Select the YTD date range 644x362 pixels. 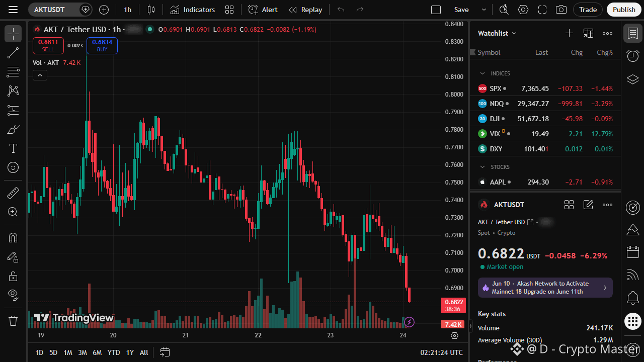pos(114,352)
